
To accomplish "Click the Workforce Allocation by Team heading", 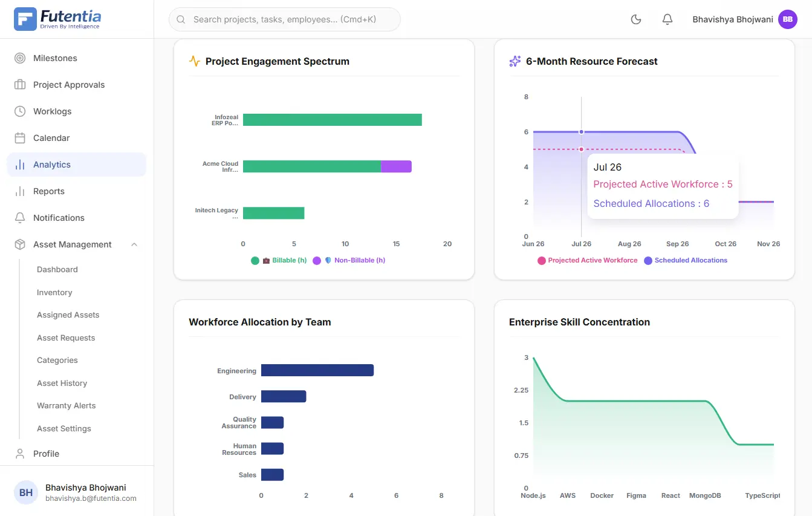I will 260,322.
